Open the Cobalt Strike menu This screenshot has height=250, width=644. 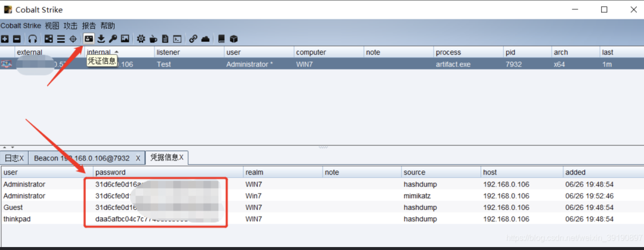click(20, 26)
